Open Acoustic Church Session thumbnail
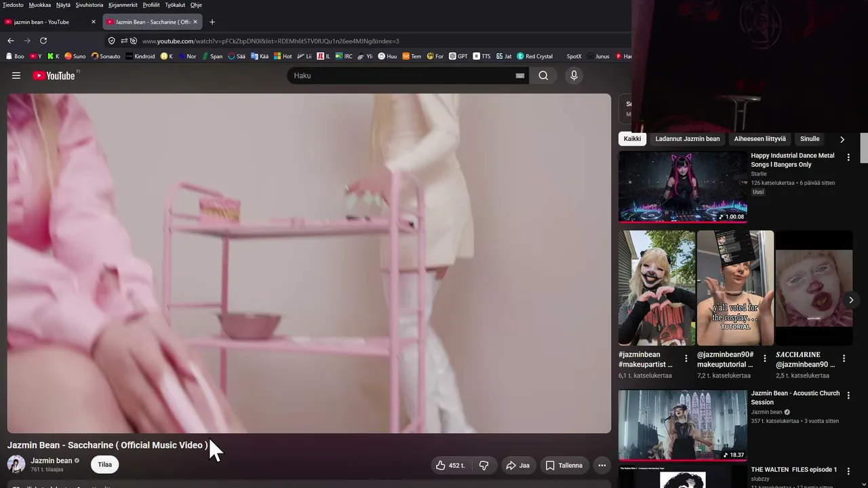 [x=683, y=426]
